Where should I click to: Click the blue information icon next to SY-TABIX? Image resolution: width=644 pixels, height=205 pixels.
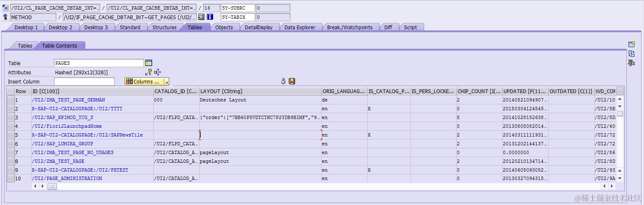(210, 17)
